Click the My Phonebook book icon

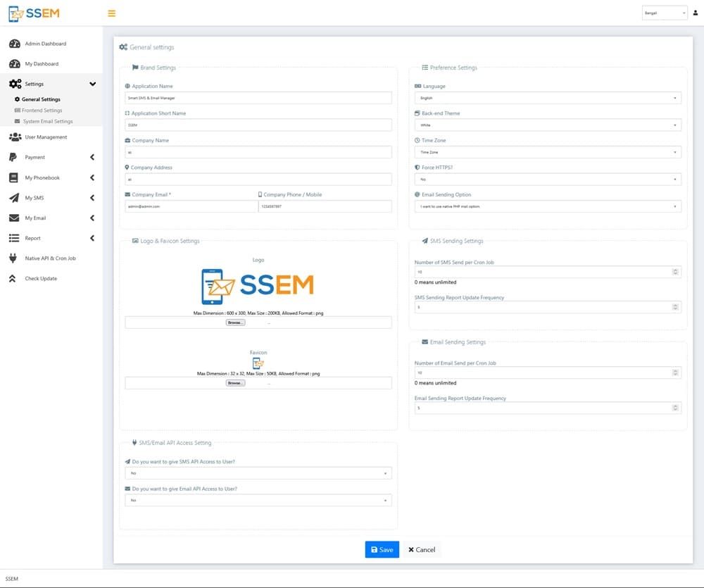tap(13, 178)
